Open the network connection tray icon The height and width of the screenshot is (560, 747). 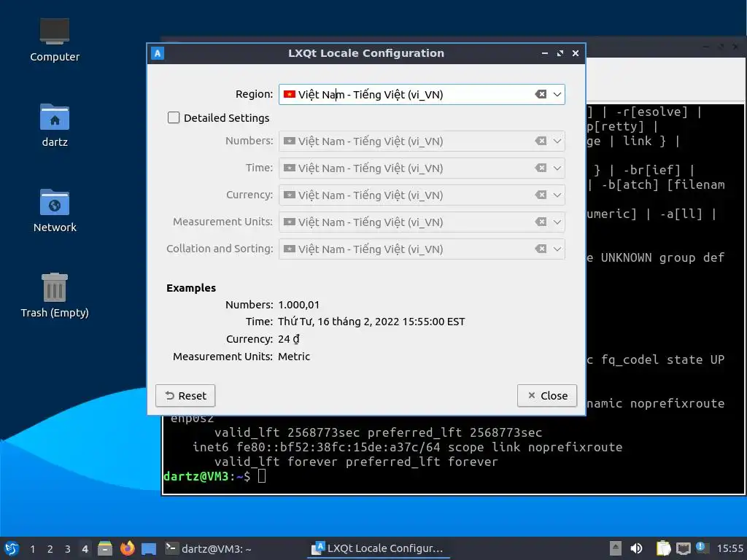coord(683,548)
